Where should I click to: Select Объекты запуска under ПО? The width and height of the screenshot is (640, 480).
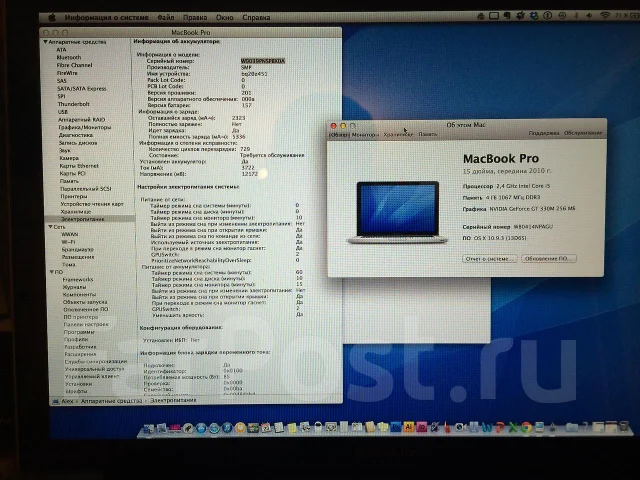[85, 302]
